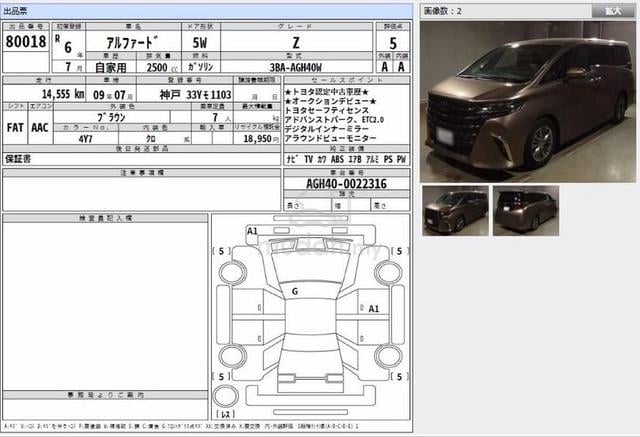Click the レス spare tire label
The image size is (640, 437).
point(225,414)
